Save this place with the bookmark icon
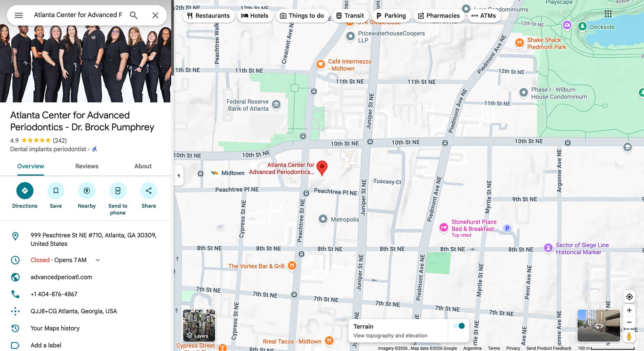 [x=56, y=191]
